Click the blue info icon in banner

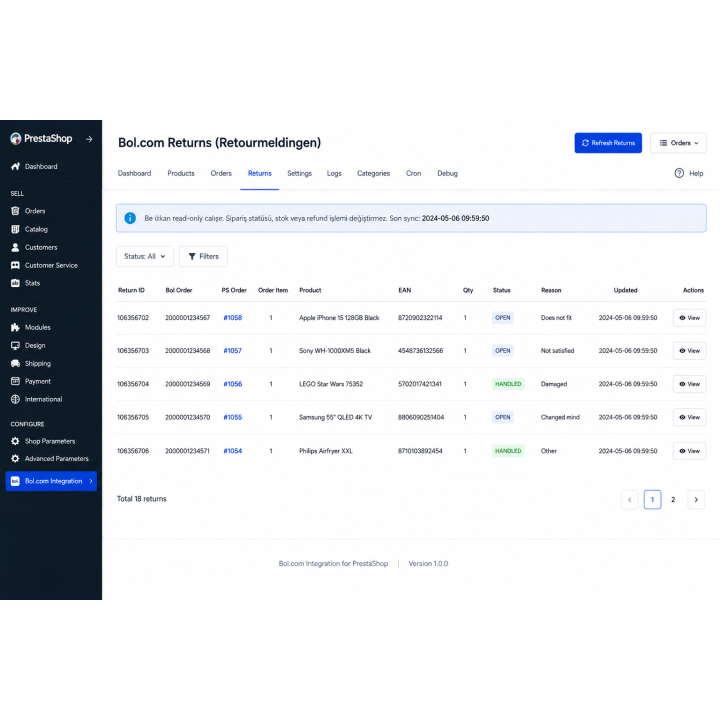(x=130, y=218)
